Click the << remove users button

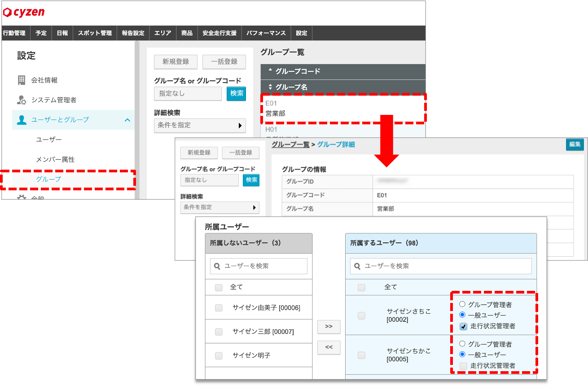pyautogui.click(x=329, y=347)
